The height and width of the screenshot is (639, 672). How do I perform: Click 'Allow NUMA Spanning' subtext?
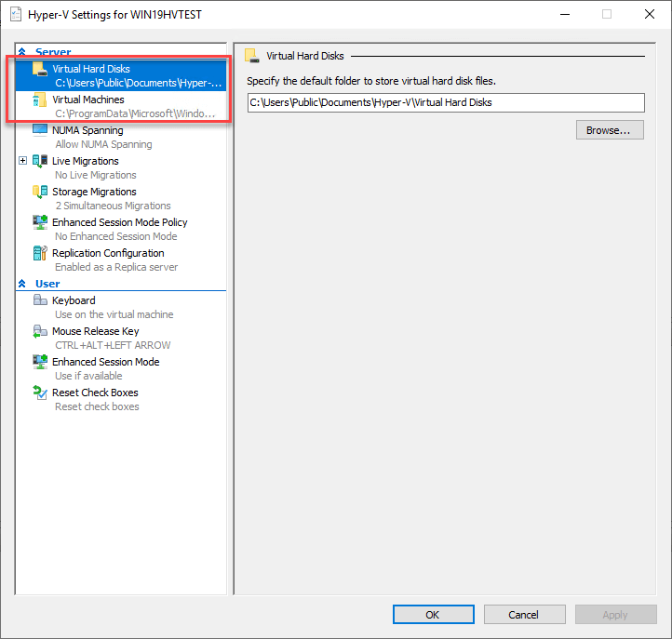pos(103,144)
